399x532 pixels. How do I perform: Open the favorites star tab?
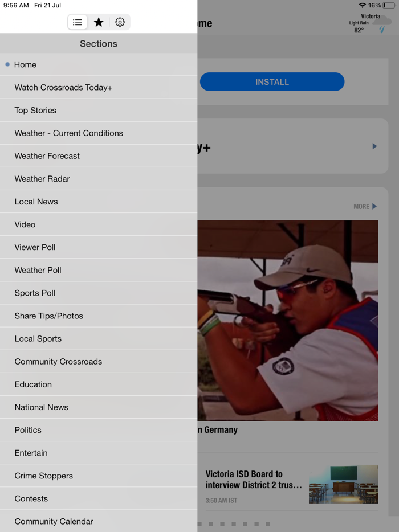click(x=99, y=22)
